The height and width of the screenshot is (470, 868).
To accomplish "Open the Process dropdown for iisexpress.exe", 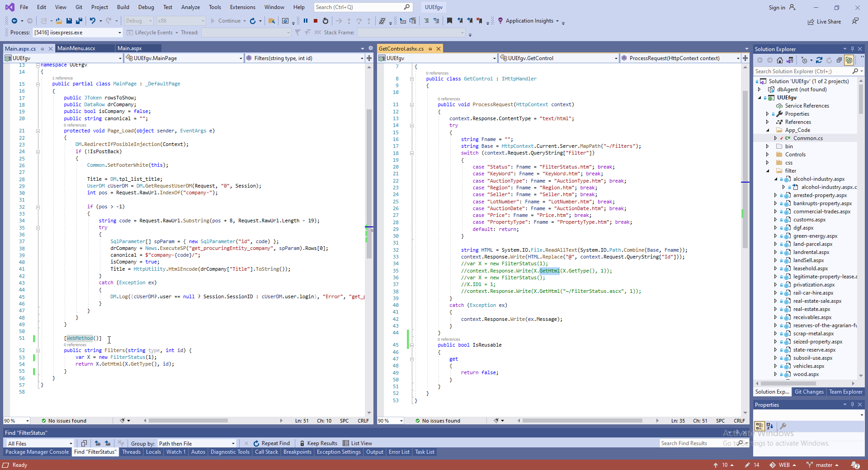I will (119, 33).
